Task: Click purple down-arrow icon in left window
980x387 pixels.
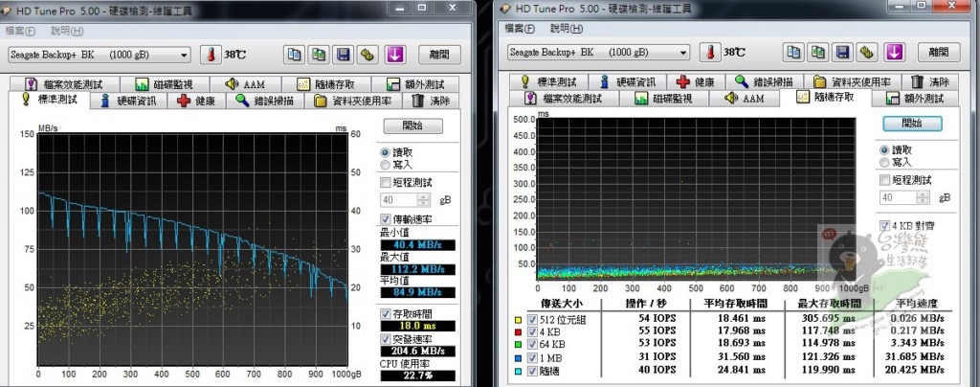Action: pos(395,55)
